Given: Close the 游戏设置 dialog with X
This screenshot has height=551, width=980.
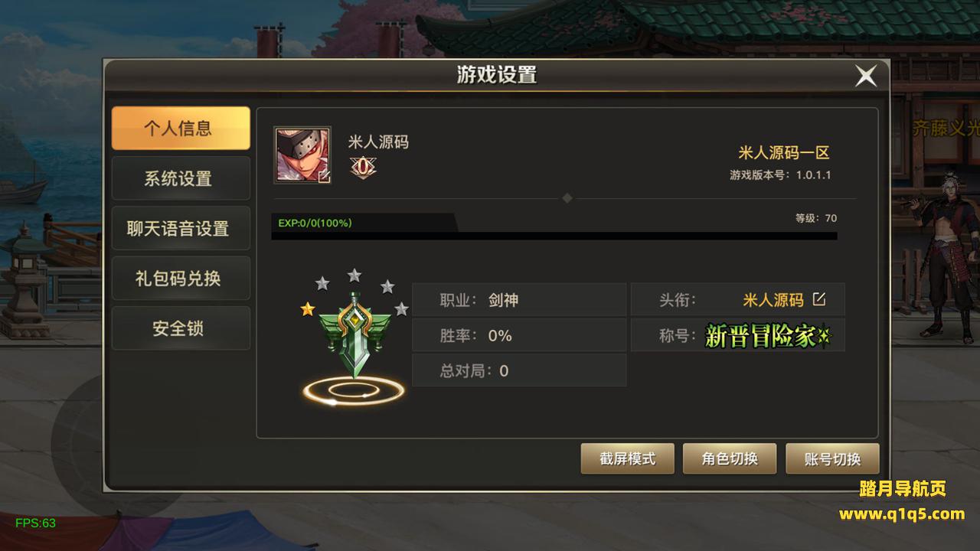Looking at the screenshot, I should point(866,76).
